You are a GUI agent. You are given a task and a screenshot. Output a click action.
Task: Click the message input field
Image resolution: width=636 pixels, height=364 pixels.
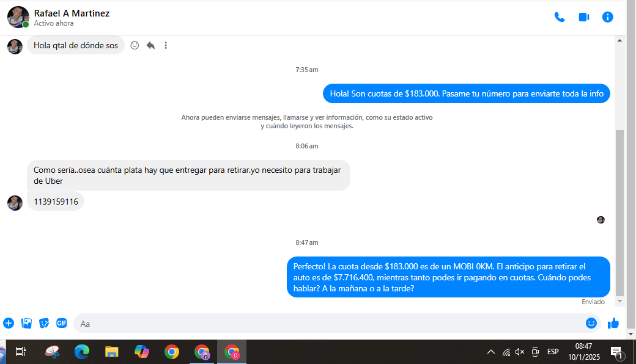point(330,323)
